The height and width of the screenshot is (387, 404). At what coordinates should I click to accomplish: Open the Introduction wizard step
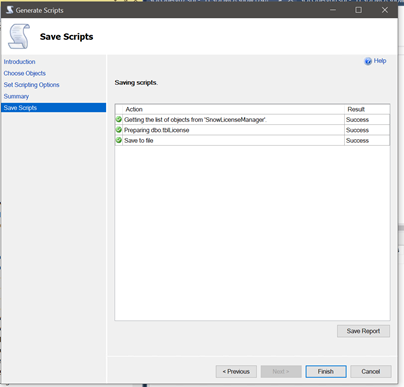[x=19, y=62]
